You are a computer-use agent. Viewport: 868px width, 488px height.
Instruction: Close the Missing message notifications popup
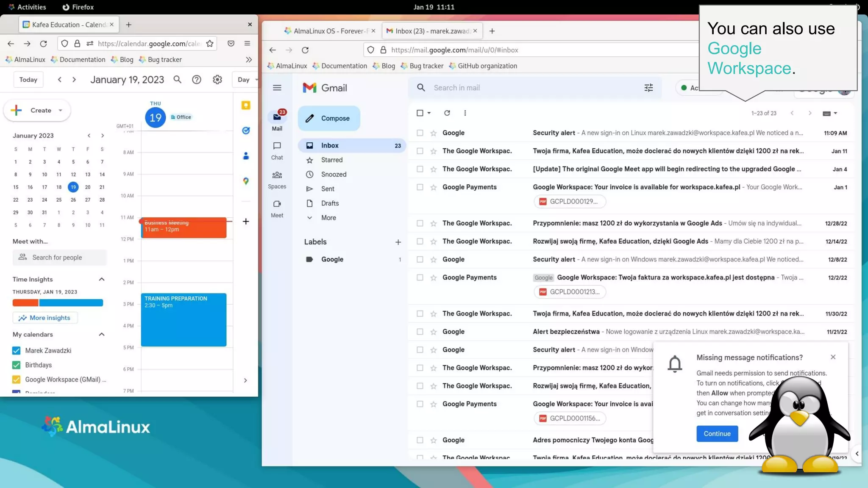[x=833, y=357]
